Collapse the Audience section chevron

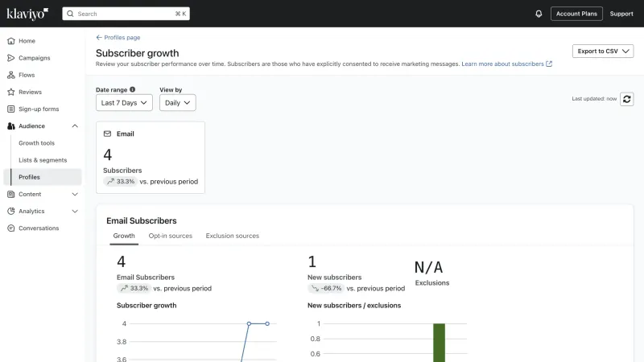tap(75, 126)
